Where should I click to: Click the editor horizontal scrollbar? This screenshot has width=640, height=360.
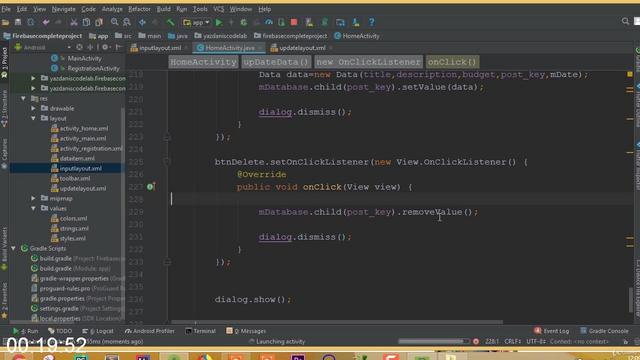(x=337, y=322)
